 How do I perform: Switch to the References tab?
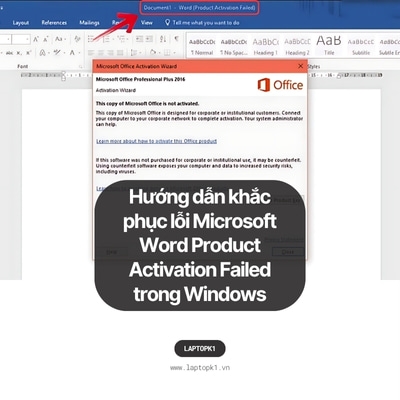tap(54, 23)
